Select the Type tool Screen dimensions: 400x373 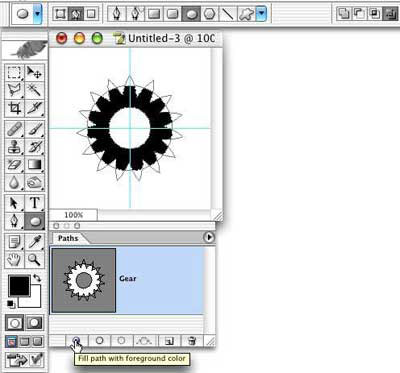pyautogui.click(x=34, y=203)
